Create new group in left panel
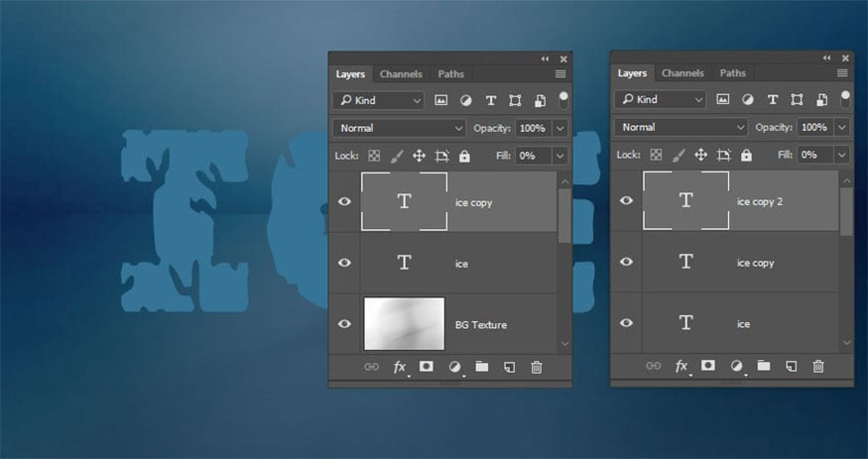Viewport: 868px width, 459px height. (x=482, y=366)
